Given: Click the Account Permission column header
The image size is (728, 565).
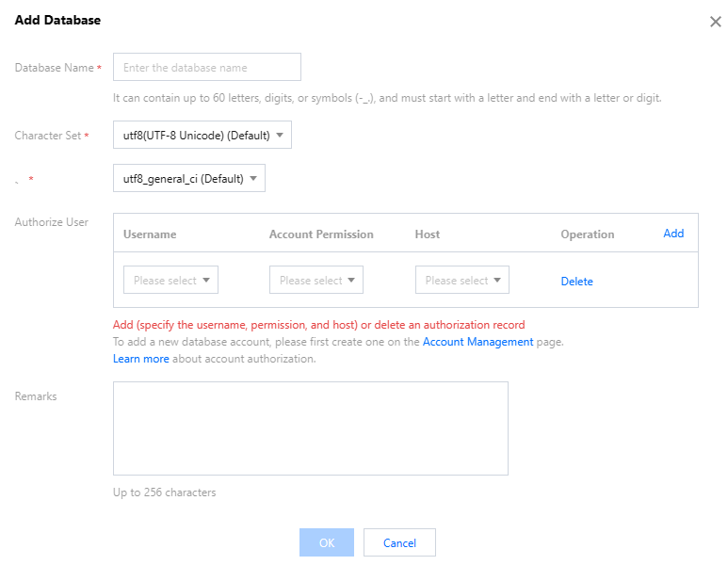Looking at the screenshot, I should pyautogui.click(x=321, y=234).
